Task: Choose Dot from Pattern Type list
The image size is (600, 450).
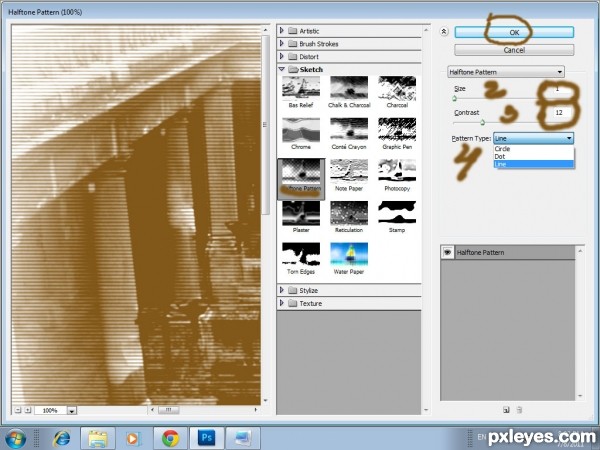Action: 534,157
